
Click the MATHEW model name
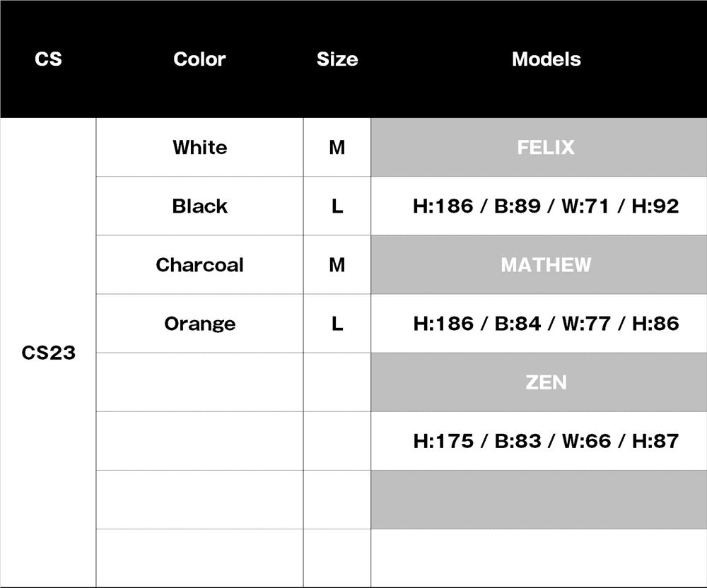pyautogui.click(x=546, y=264)
